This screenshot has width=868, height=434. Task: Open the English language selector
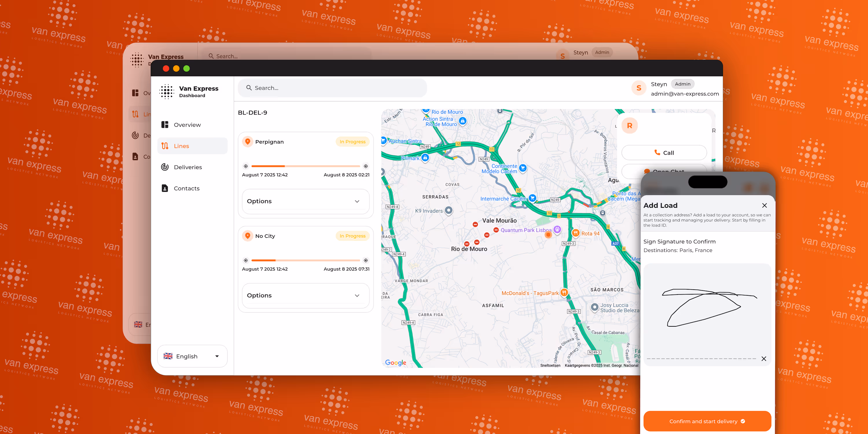[x=192, y=356]
